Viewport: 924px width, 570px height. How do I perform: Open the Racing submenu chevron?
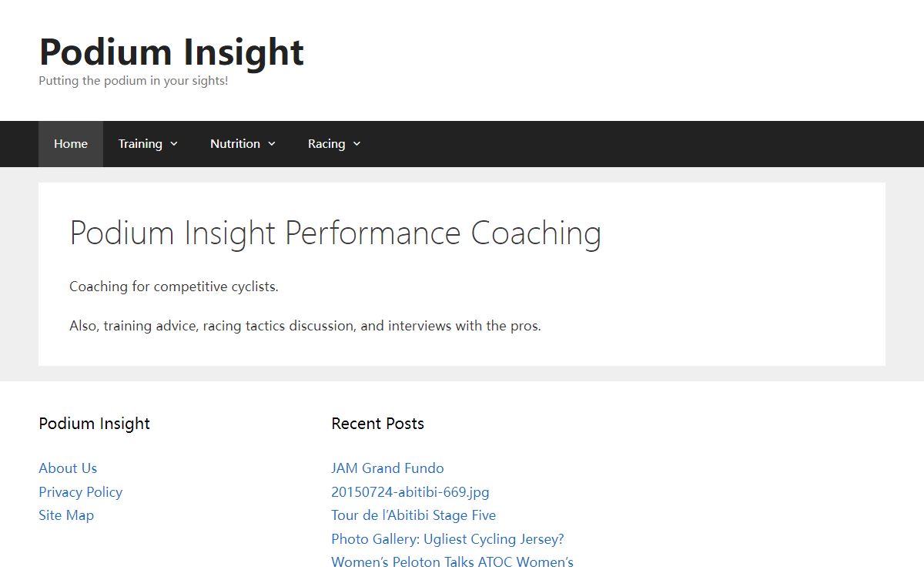click(357, 144)
